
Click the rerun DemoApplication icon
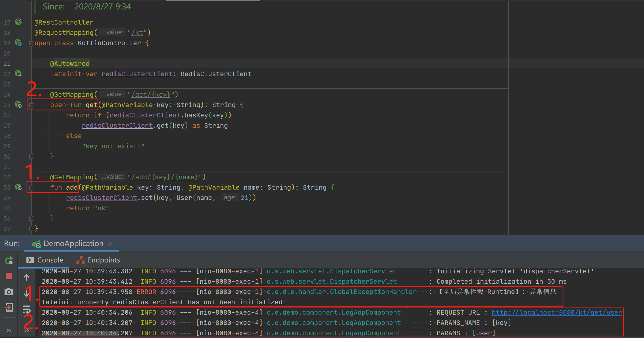tap(9, 260)
